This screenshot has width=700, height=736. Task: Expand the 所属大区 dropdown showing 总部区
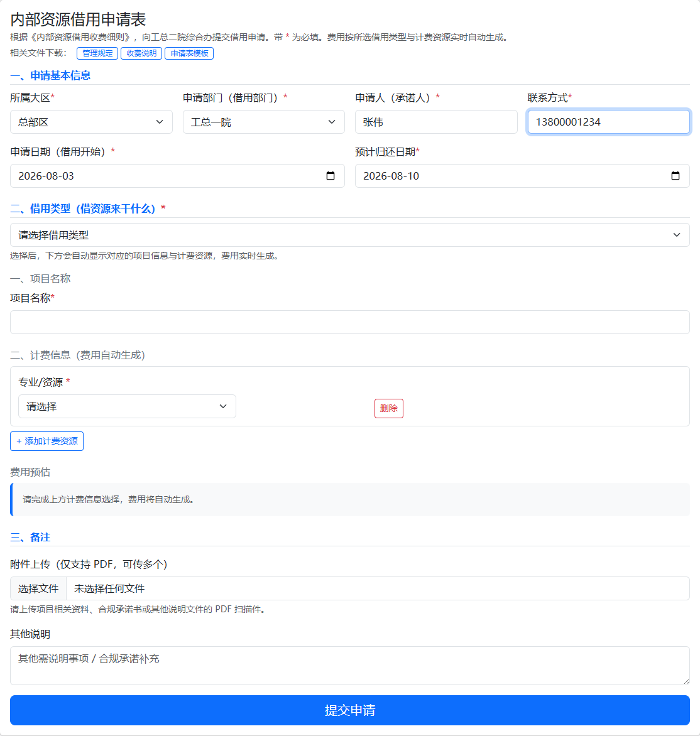(x=91, y=122)
